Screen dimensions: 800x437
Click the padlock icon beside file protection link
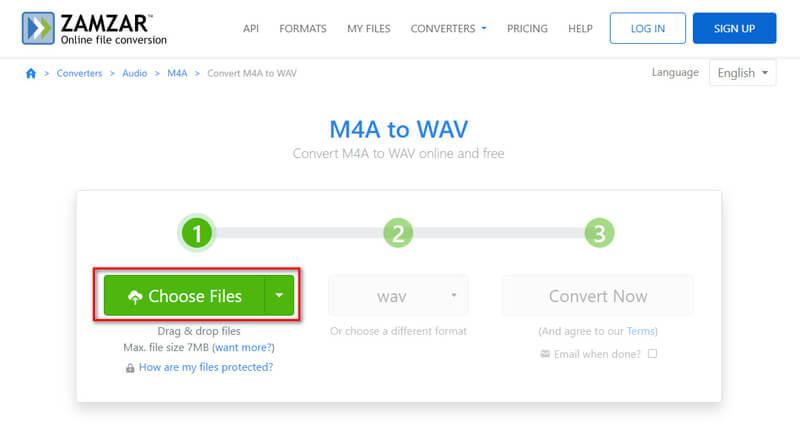(130, 368)
